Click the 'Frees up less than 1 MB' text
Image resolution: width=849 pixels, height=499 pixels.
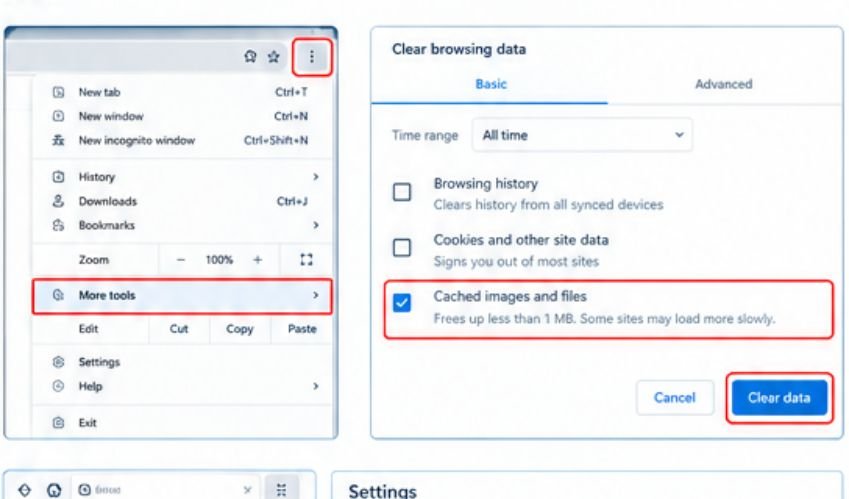pyautogui.click(x=505, y=319)
